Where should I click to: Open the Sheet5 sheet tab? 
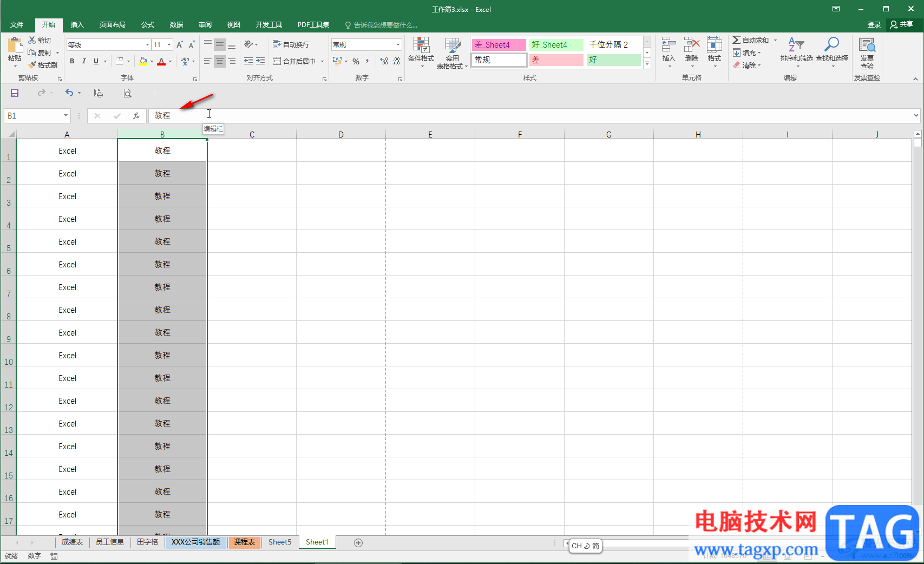tap(280, 542)
